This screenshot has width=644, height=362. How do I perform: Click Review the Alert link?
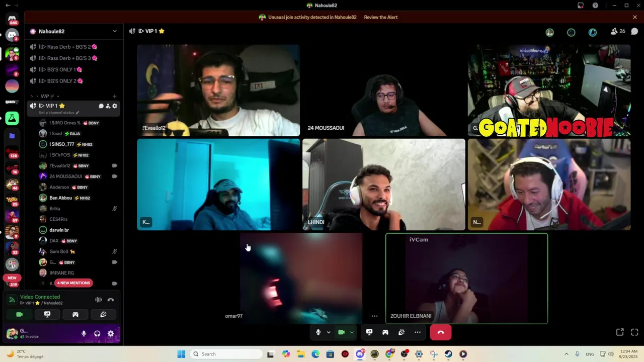point(381,17)
